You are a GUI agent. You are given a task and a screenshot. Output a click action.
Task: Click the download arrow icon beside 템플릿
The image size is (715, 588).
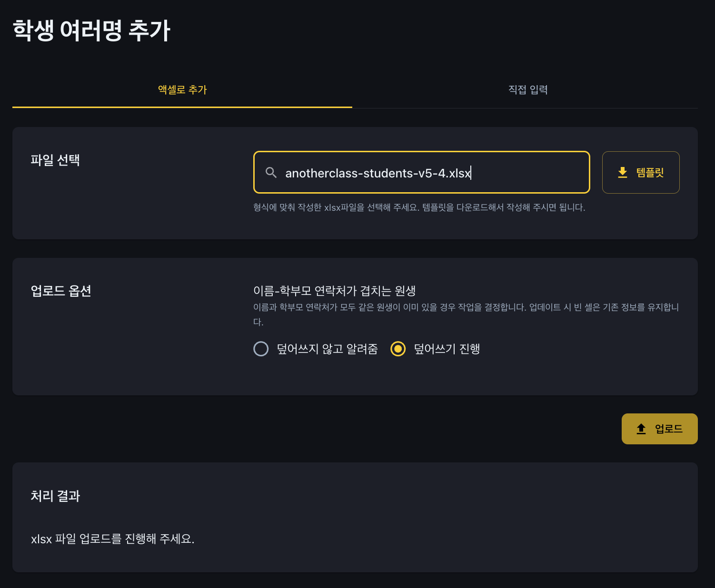(x=623, y=173)
